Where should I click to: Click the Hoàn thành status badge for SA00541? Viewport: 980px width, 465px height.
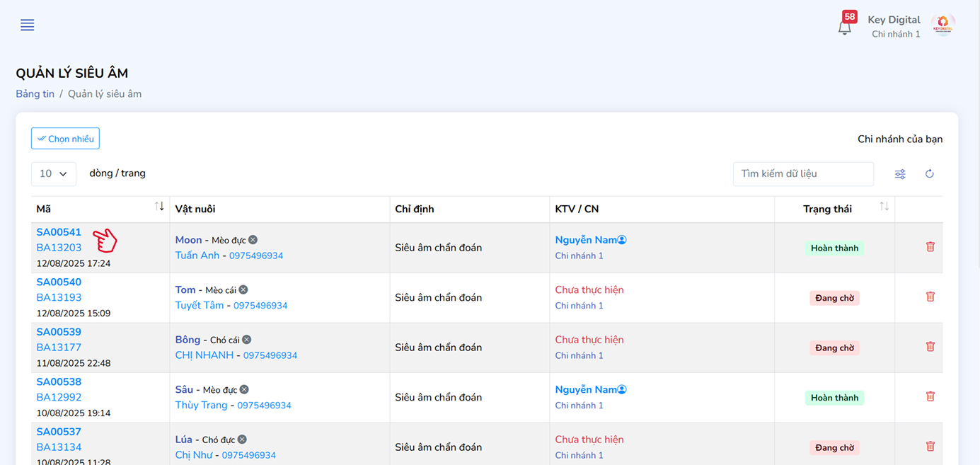point(834,248)
